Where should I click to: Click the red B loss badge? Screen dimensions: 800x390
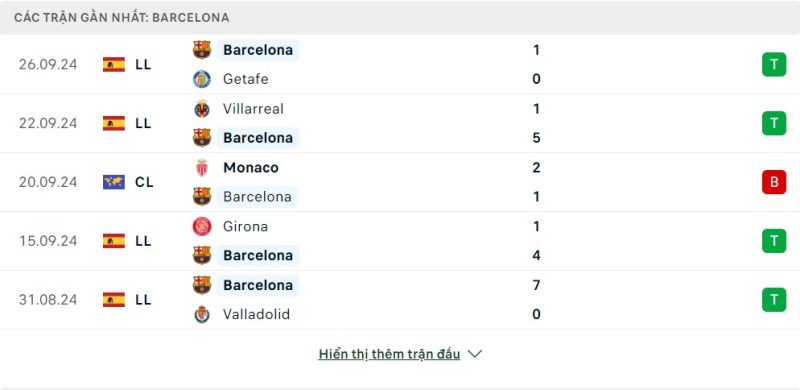(x=774, y=182)
